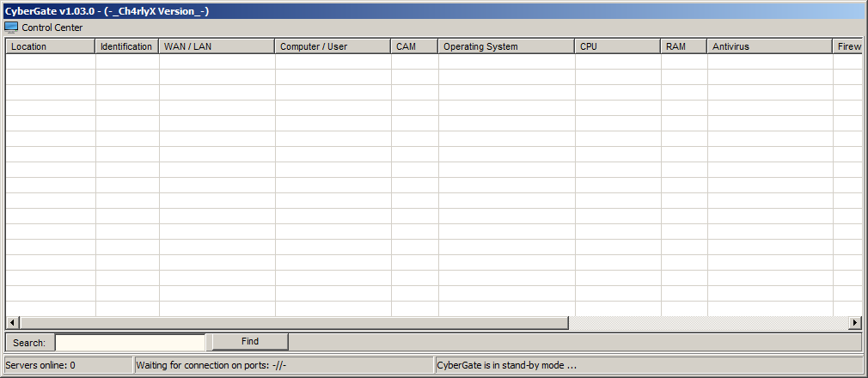
Task: Click the Servers online status panel
Action: point(67,365)
